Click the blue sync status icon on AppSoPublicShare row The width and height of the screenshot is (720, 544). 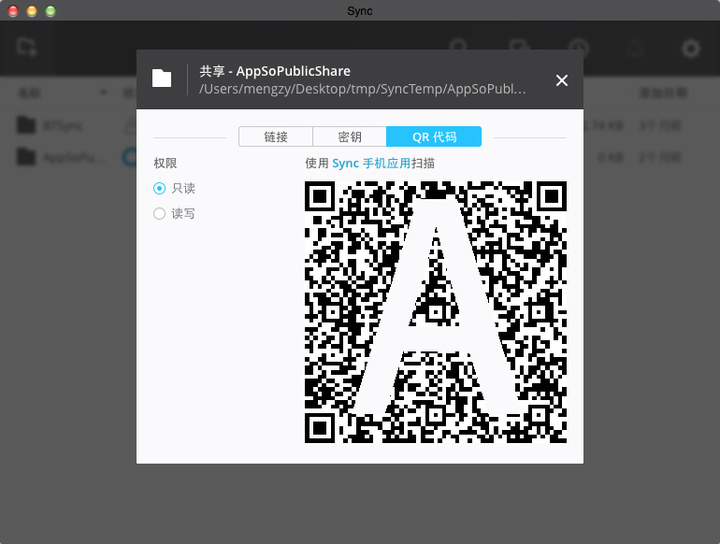pyautogui.click(x=129, y=157)
